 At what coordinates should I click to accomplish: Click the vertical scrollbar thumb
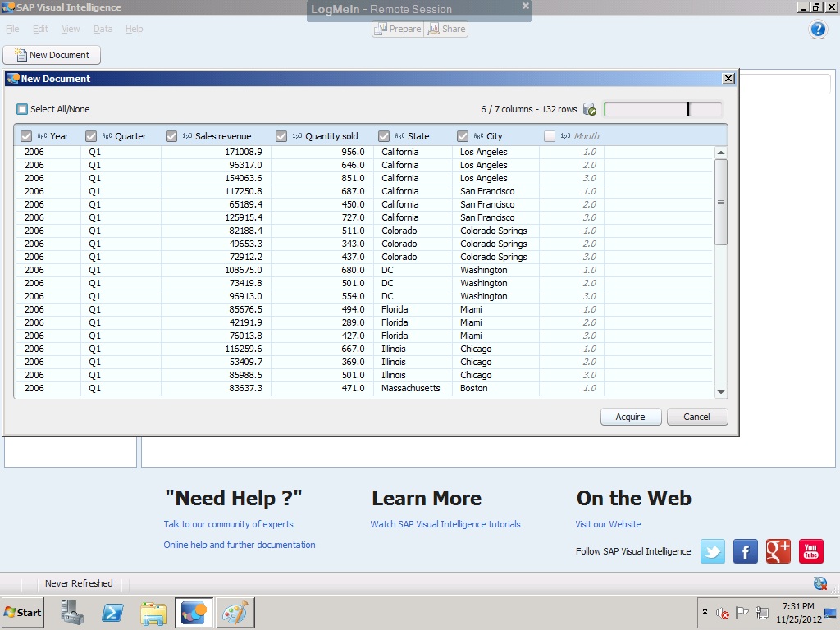point(721,202)
